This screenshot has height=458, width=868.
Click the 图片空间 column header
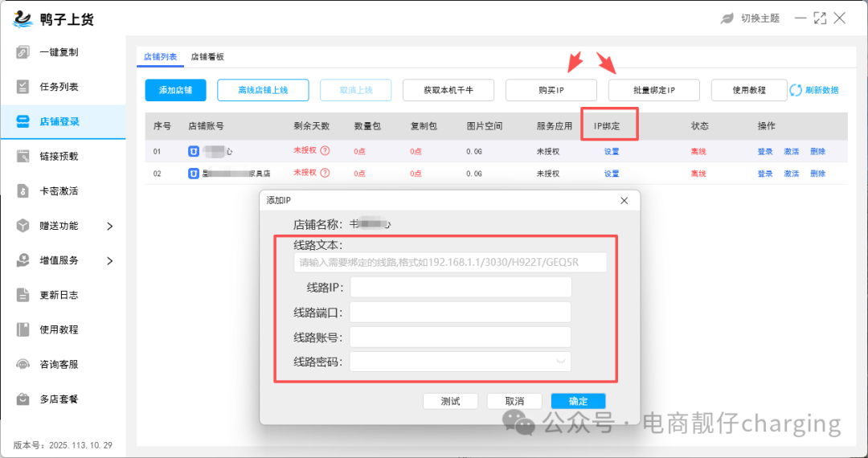(485, 126)
